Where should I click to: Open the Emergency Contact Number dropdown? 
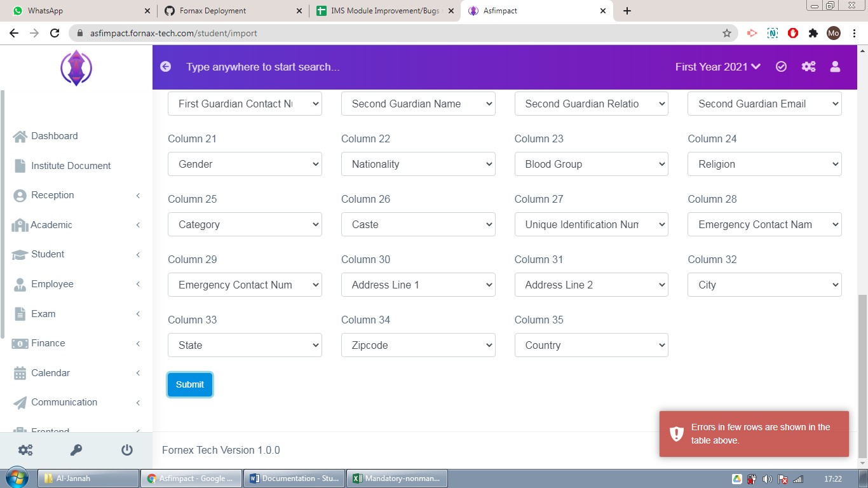pos(245,285)
